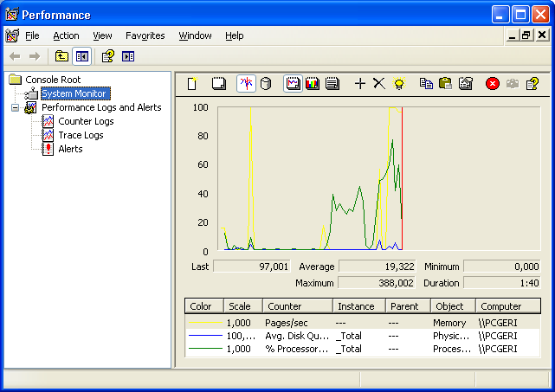Click the New Counter Set icon

point(192,84)
